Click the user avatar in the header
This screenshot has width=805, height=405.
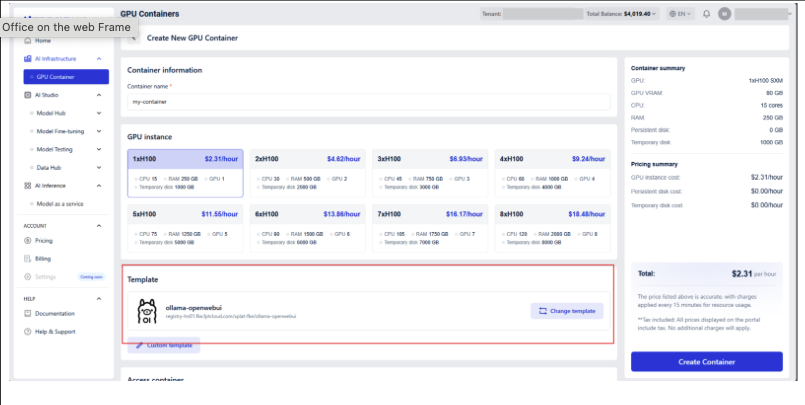point(724,14)
